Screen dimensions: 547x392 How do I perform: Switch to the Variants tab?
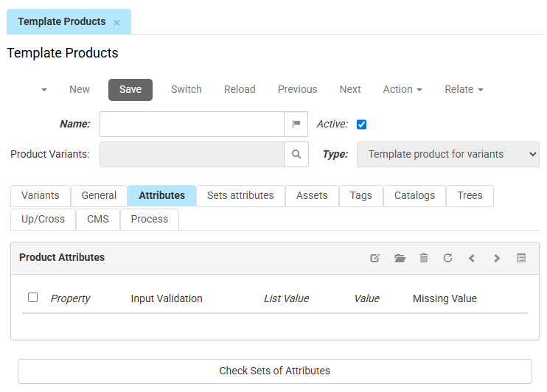coord(41,196)
